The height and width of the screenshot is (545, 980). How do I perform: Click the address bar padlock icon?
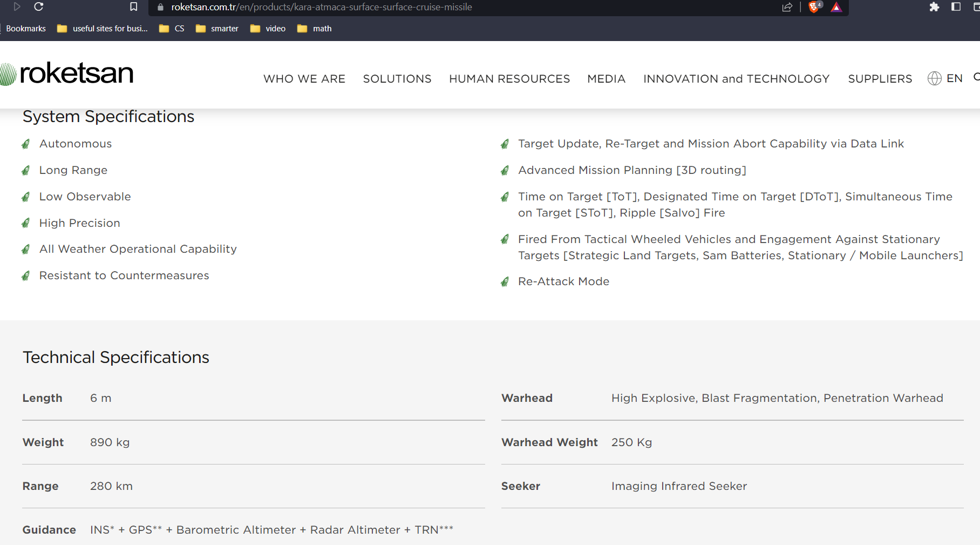(x=160, y=7)
